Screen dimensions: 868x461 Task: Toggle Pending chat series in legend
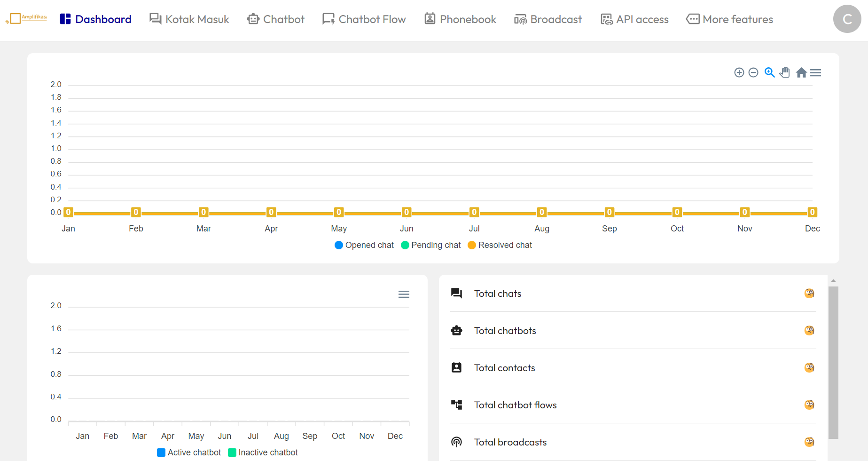(431, 245)
